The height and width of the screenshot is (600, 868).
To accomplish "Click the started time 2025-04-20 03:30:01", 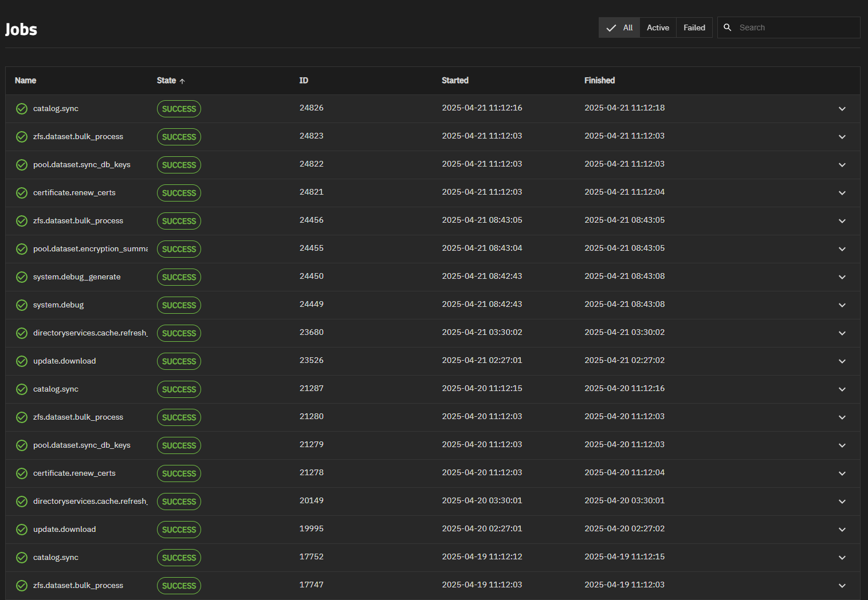I will pyautogui.click(x=482, y=501).
